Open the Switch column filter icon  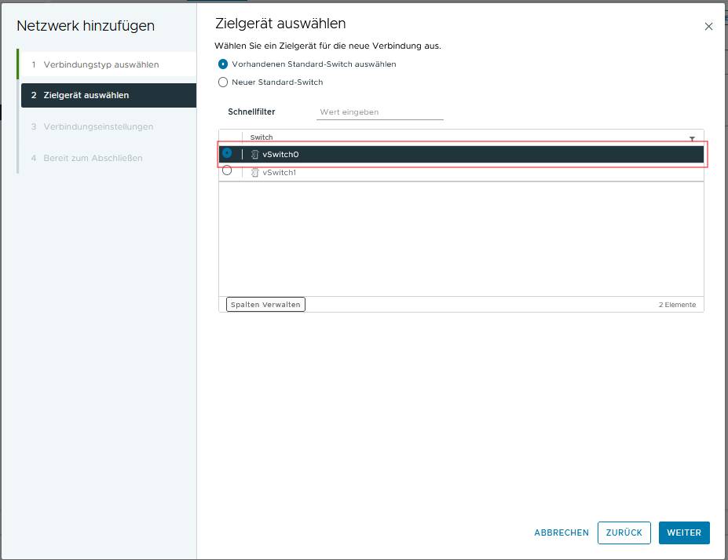(x=692, y=138)
